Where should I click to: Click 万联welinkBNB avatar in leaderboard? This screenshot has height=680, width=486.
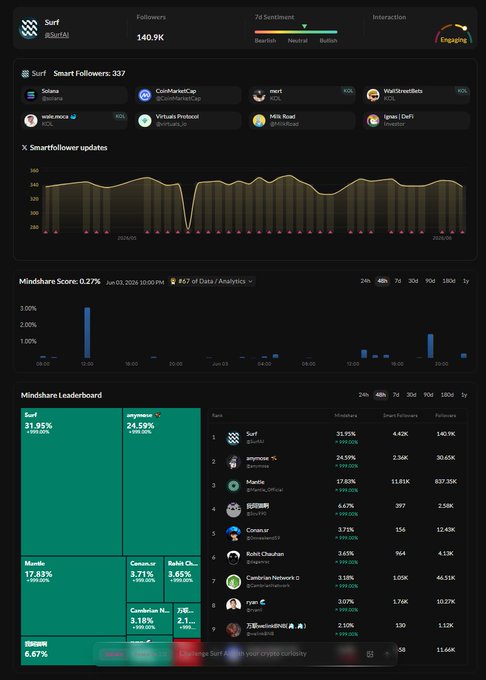tap(234, 630)
